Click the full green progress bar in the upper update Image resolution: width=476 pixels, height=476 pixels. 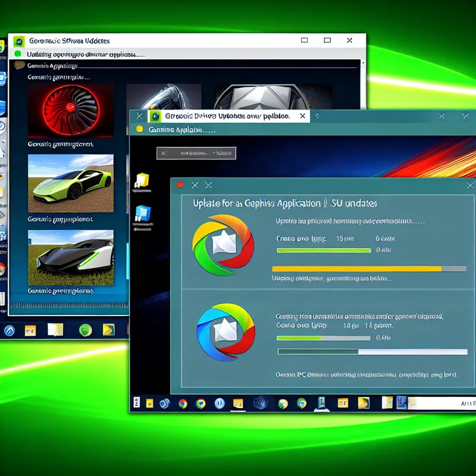pos(324,250)
